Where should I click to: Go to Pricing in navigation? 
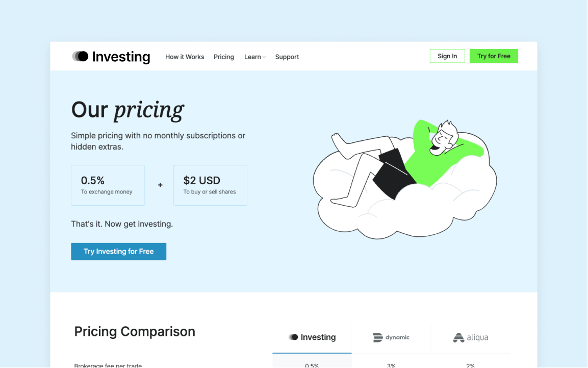tap(224, 57)
